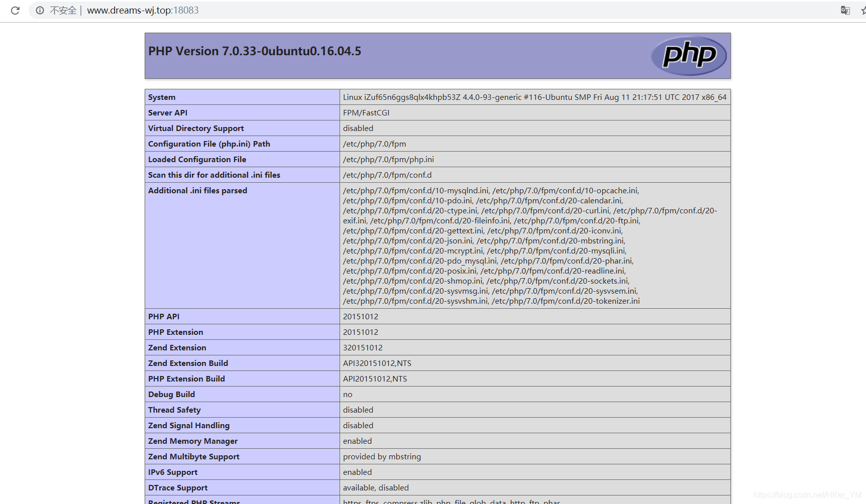Click the PHP API value 20151012
The height and width of the screenshot is (504, 866).
pos(361,317)
